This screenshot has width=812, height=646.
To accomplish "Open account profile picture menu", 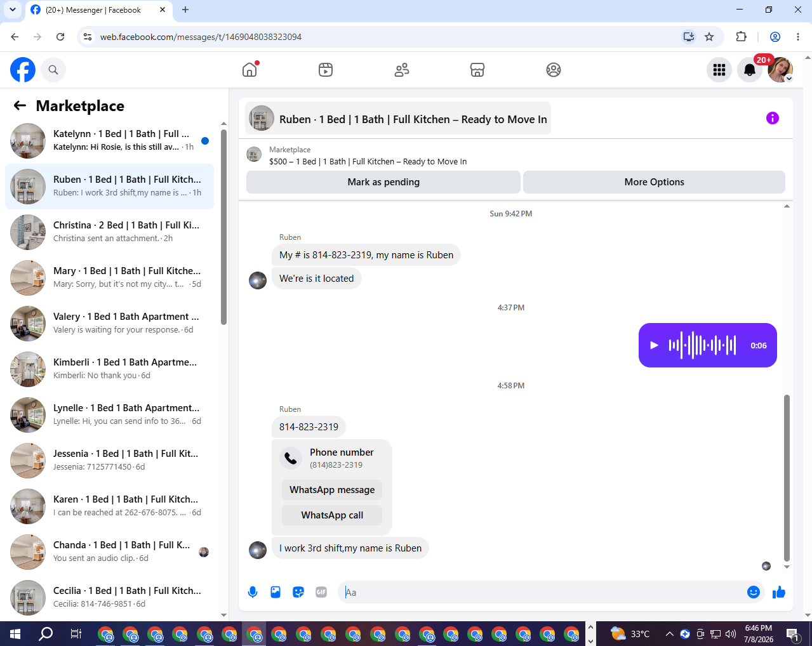I will pos(780,70).
